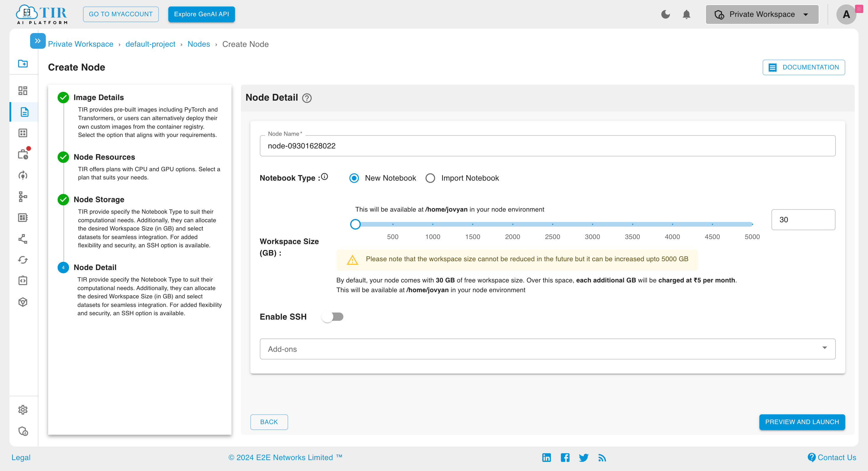Screen dimensions: 868x471
Task: Open the RSS feed footer icon
Action: pos(602,457)
